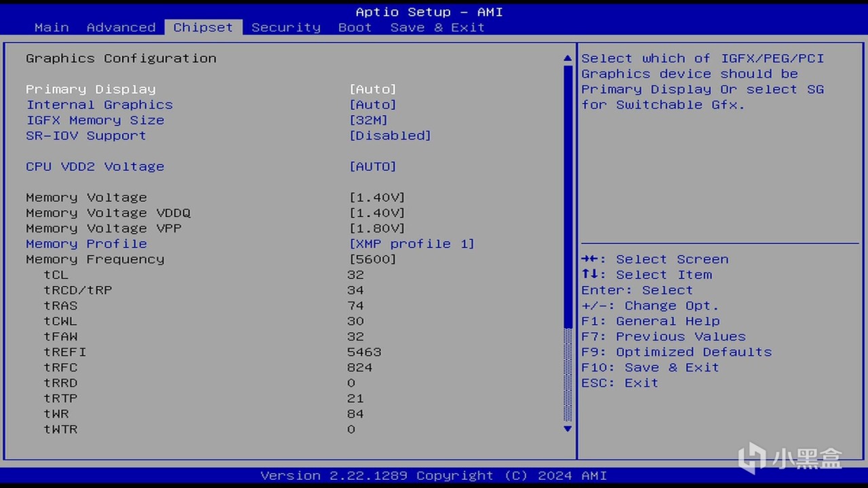Click the tRFC value 824
The image size is (868, 488).
click(359, 367)
